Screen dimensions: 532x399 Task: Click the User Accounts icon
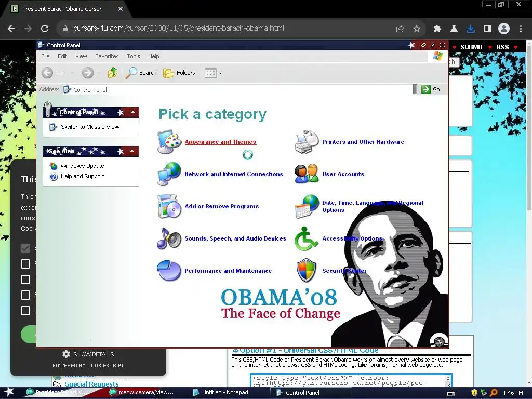tap(307, 174)
